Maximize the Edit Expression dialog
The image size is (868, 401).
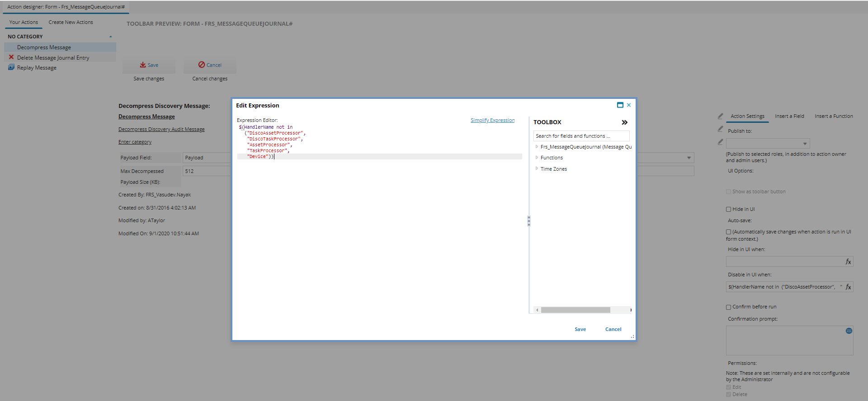620,105
